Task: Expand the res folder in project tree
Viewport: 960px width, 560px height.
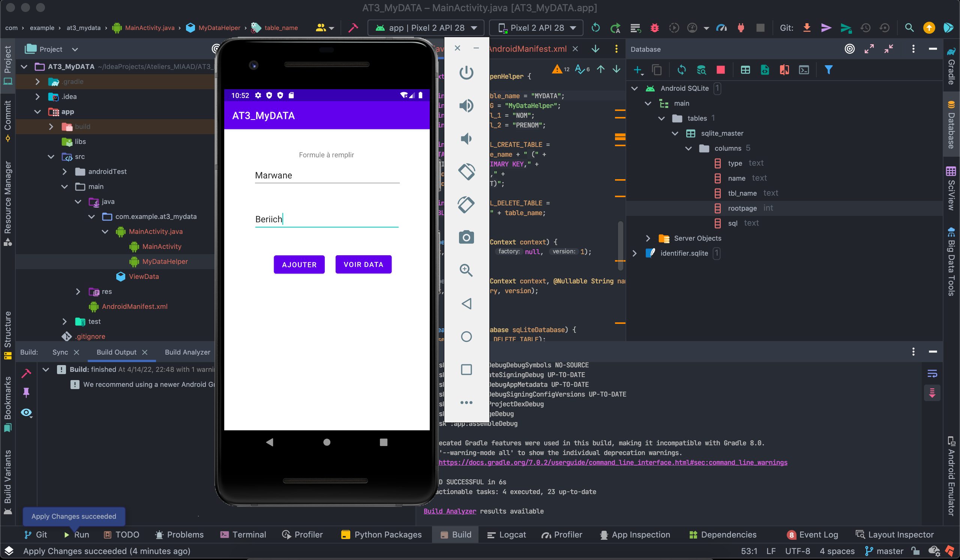Action: pyautogui.click(x=78, y=292)
